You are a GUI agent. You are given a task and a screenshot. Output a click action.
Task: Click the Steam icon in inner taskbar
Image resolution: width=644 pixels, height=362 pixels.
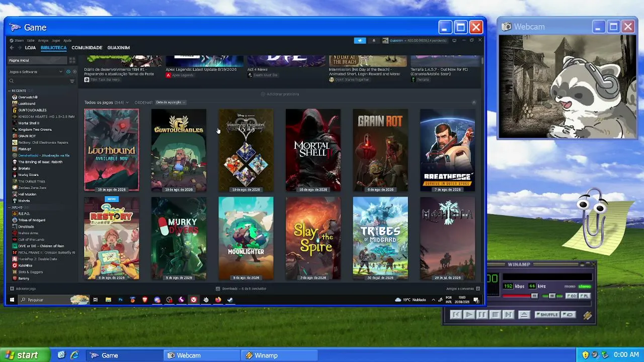[x=230, y=300]
